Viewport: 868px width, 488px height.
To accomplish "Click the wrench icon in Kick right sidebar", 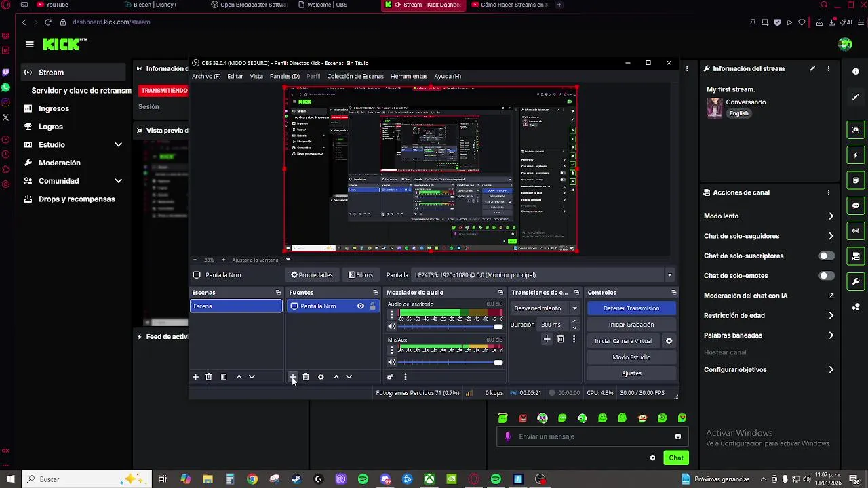I will click(856, 281).
